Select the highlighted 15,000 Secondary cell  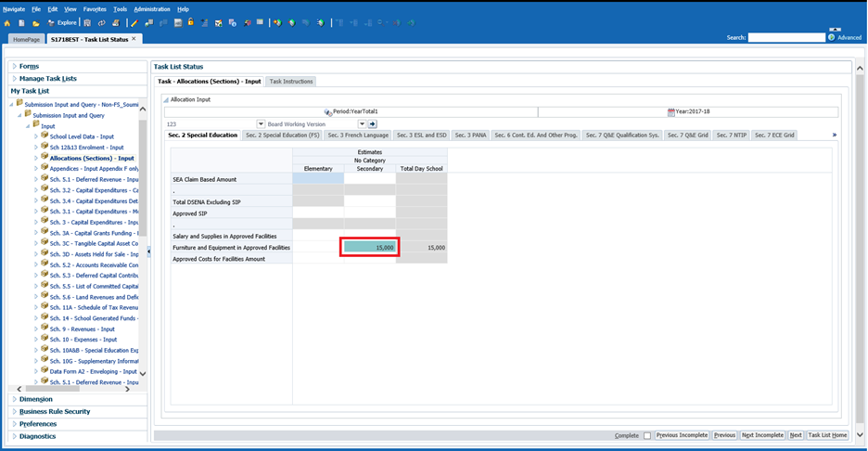click(x=370, y=248)
